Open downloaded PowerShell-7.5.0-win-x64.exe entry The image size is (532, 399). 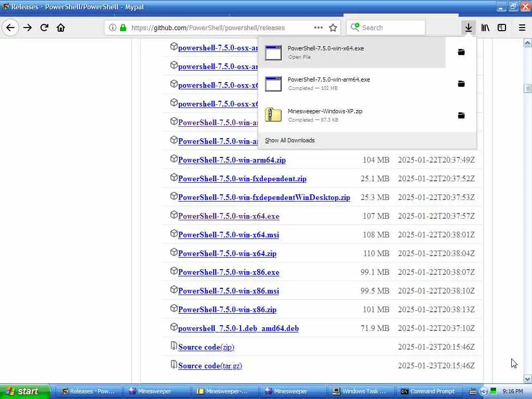[352, 52]
